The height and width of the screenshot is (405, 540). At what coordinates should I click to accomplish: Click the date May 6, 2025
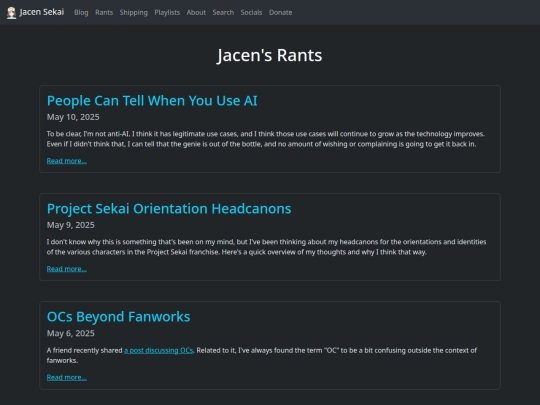(x=71, y=333)
